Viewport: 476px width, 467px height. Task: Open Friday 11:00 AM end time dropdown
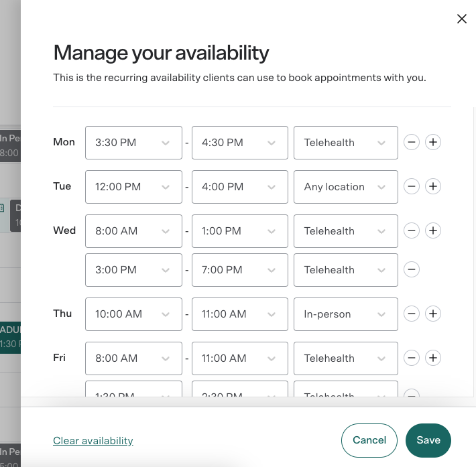click(239, 358)
